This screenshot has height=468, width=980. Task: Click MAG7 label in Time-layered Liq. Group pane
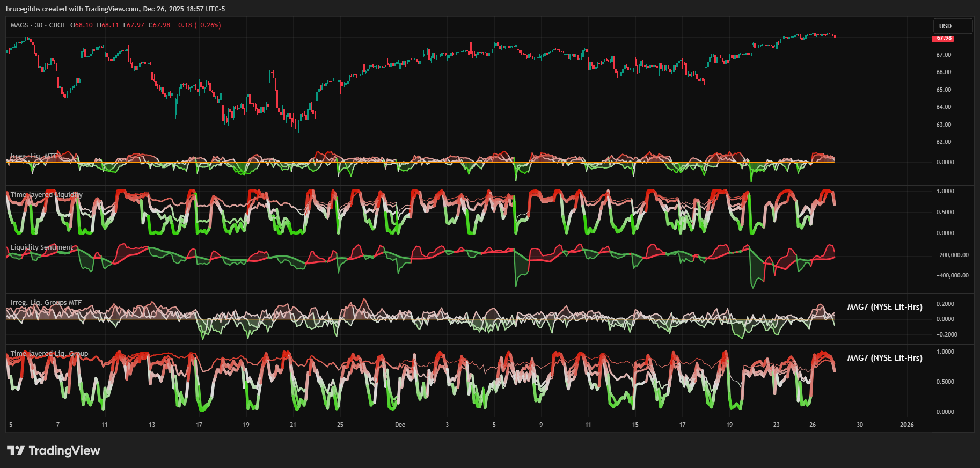point(884,358)
